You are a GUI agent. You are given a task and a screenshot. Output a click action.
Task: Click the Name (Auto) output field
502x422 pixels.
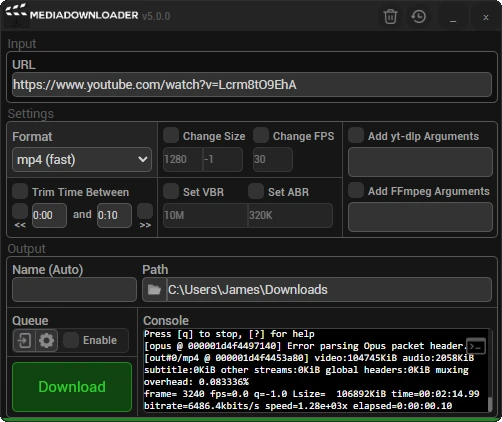point(74,289)
